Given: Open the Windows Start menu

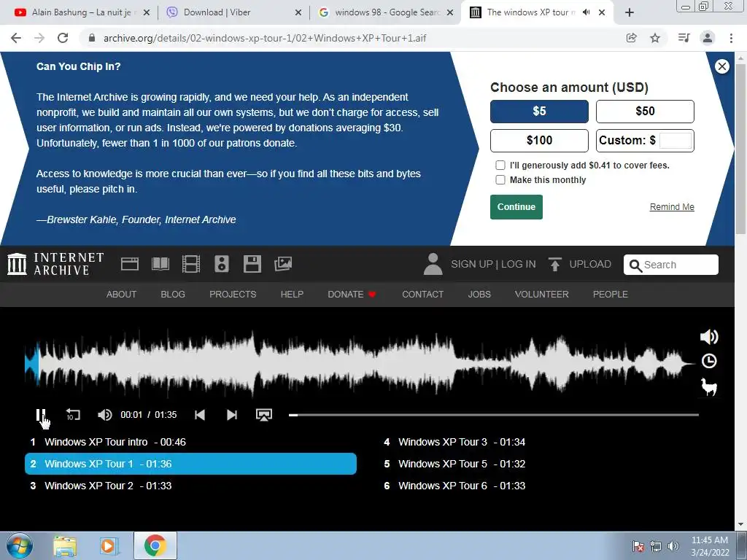Looking at the screenshot, I should (20, 545).
